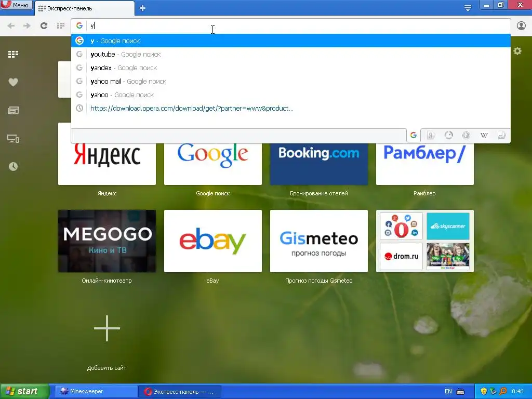Click the Яндекс tile caption
532x399 pixels.
pyautogui.click(x=107, y=193)
